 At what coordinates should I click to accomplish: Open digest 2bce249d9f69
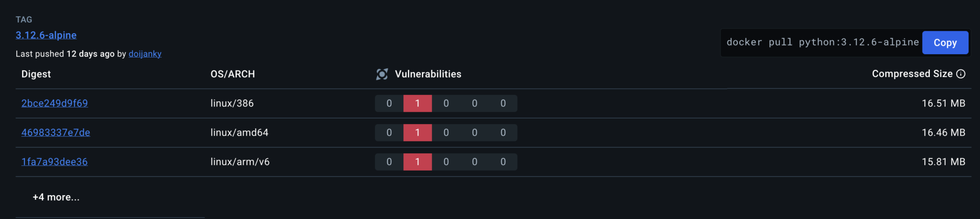pyautogui.click(x=55, y=104)
